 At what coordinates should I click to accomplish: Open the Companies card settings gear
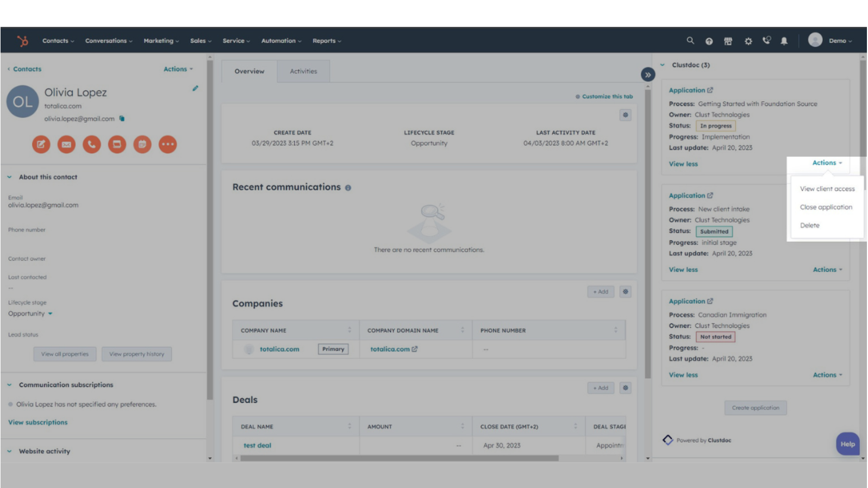click(625, 292)
